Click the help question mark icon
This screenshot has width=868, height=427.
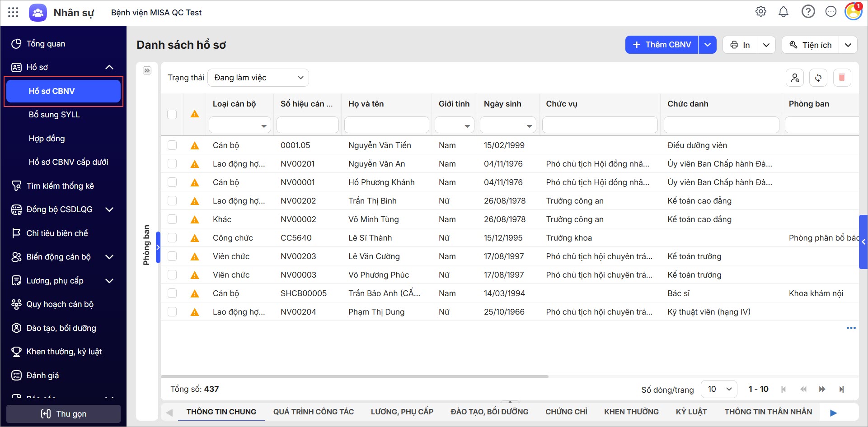[808, 12]
